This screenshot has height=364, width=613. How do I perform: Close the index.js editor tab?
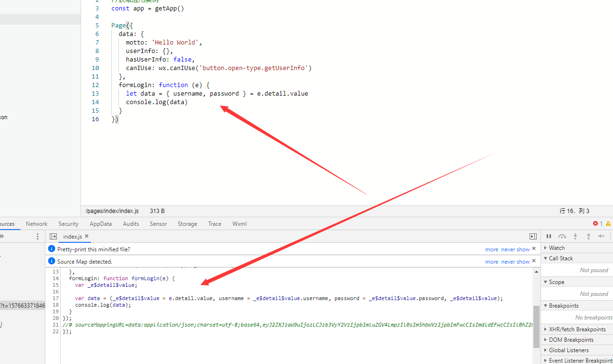[87, 236]
